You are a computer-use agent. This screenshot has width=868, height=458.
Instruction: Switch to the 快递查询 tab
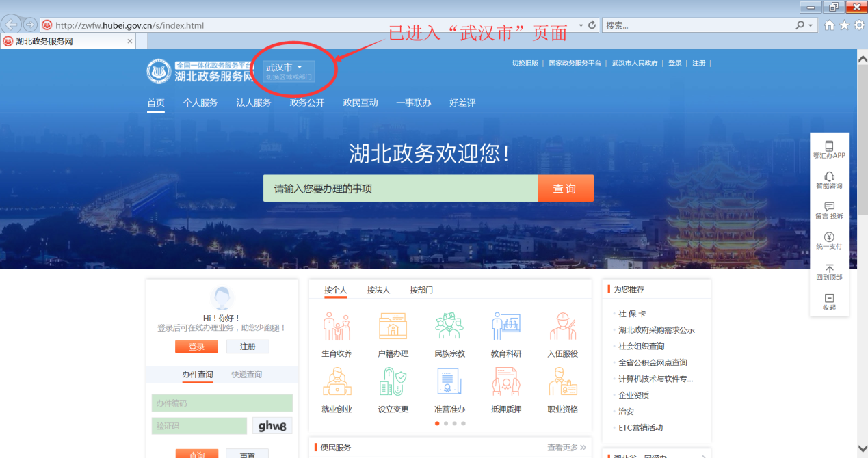click(x=246, y=375)
